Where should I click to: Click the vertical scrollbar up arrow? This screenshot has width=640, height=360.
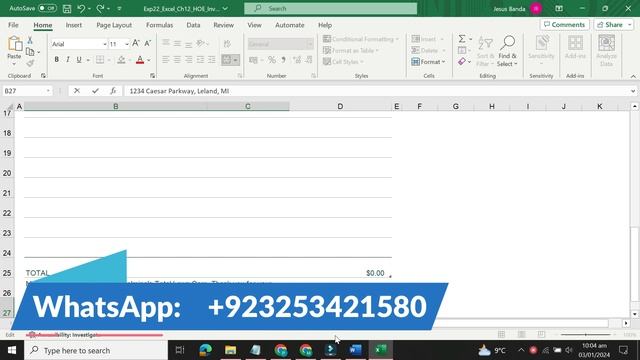[x=635, y=107]
